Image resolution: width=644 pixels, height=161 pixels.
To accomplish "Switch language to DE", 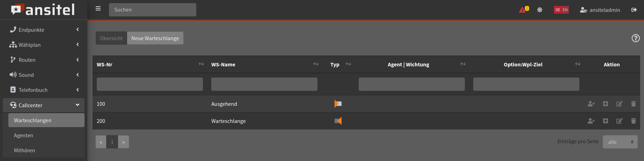I will pos(558,10).
